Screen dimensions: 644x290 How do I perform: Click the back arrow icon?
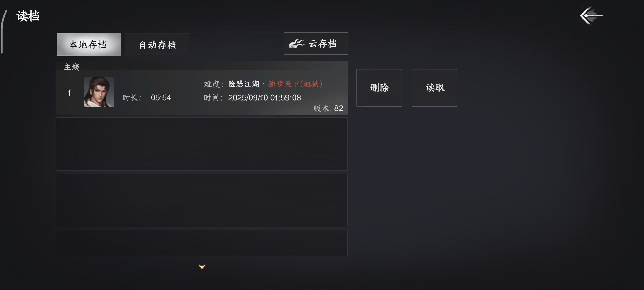591,16
